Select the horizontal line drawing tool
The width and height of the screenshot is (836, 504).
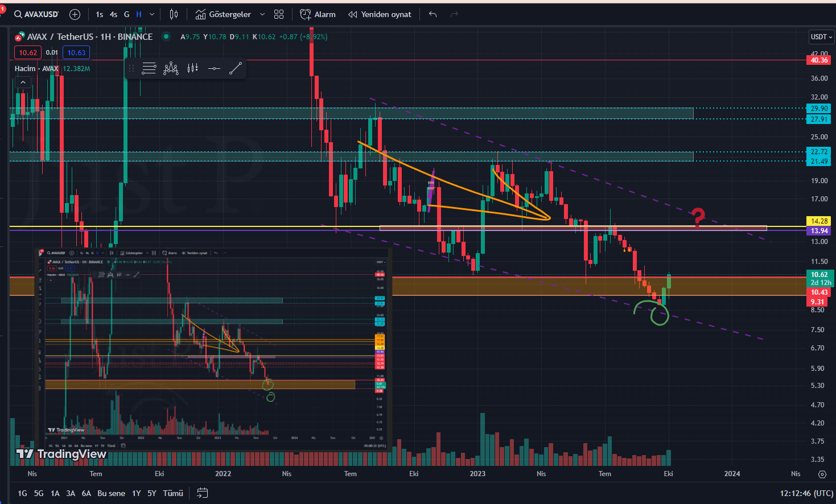(214, 69)
